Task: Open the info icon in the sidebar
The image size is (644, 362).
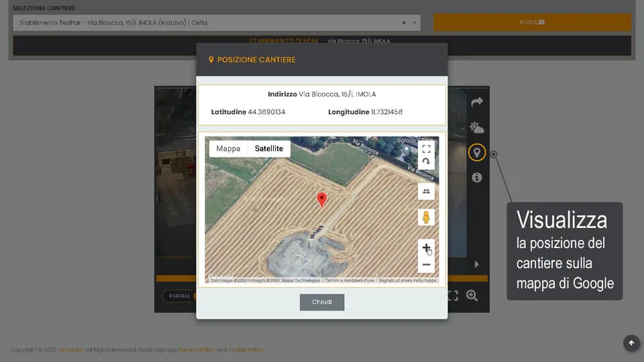Action: pyautogui.click(x=477, y=178)
